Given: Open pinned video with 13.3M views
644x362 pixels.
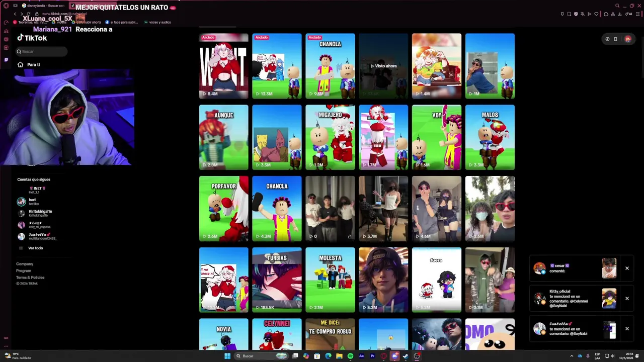Looking at the screenshot, I should pos(277,66).
